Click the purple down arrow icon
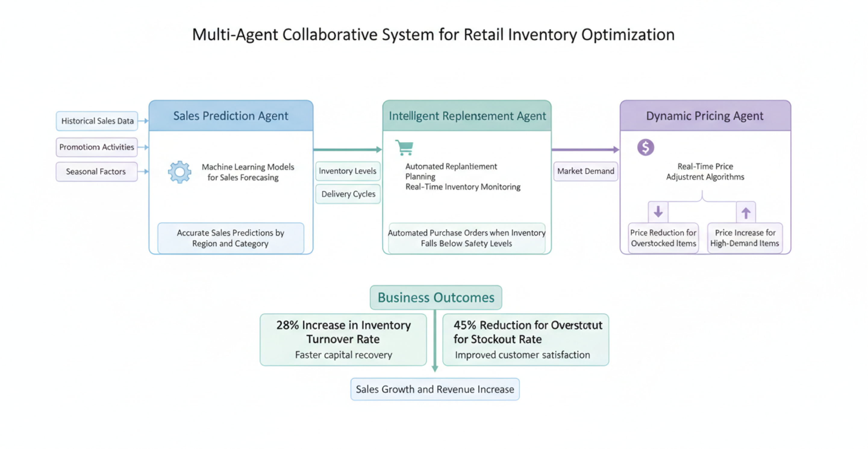 point(658,212)
